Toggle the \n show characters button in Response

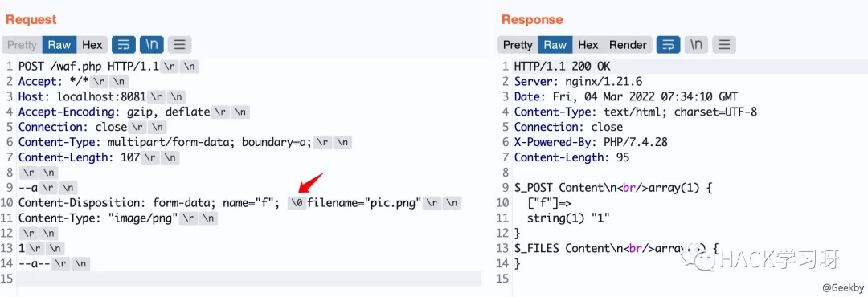click(x=696, y=45)
